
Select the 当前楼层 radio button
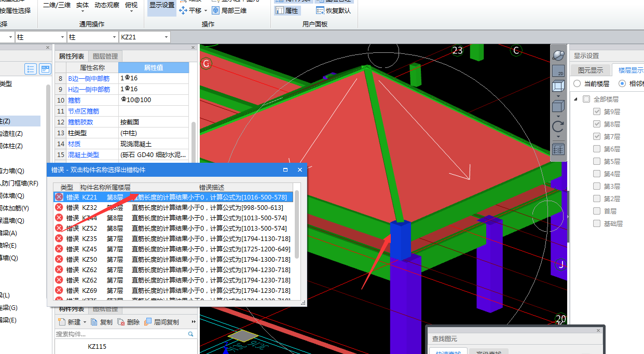577,83
